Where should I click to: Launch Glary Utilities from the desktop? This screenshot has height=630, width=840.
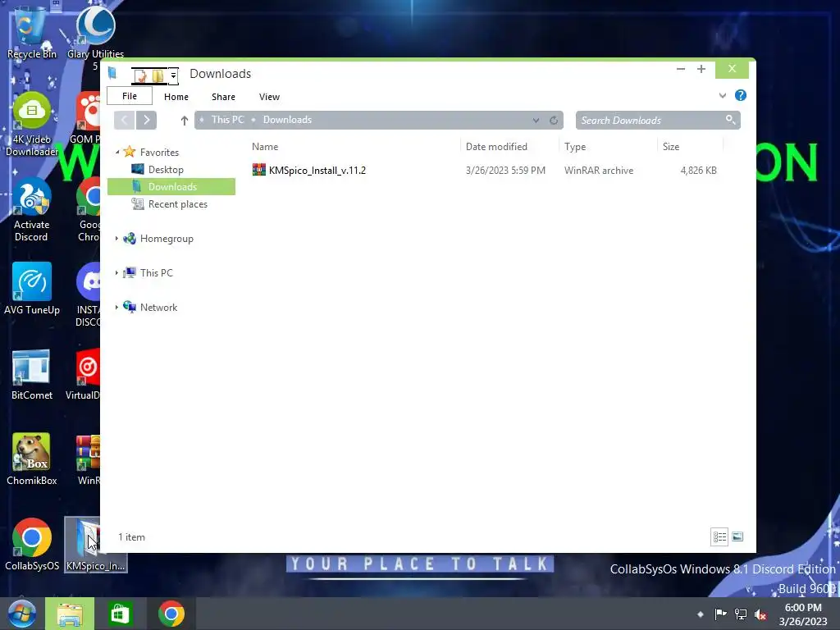point(95,36)
